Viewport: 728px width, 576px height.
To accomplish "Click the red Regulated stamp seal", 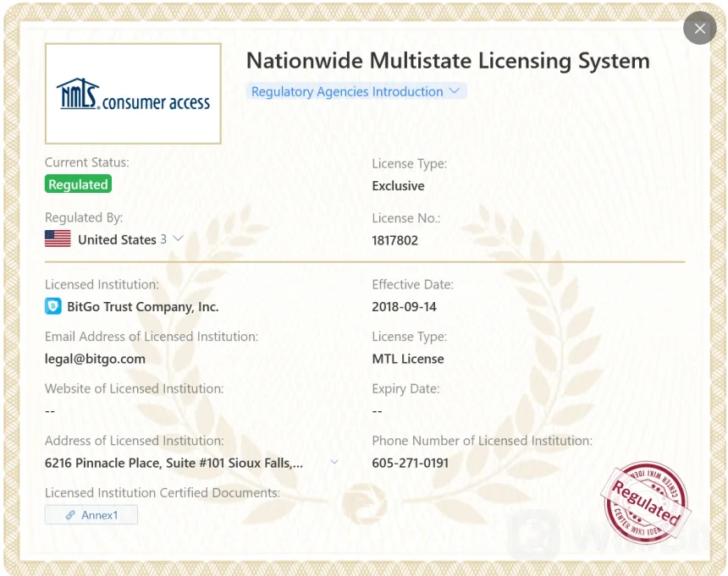I will (x=645, y=502).
